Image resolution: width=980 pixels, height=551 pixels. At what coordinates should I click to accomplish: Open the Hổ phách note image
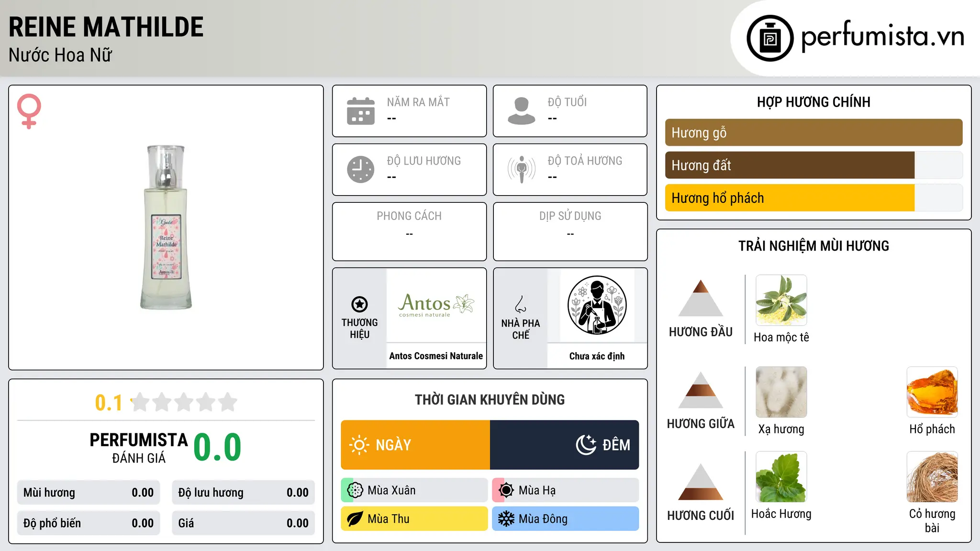932,392
